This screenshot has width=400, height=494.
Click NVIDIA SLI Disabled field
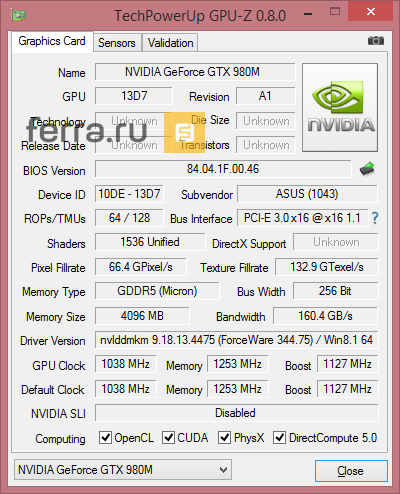pyautogui.click(x=237, y=413)
